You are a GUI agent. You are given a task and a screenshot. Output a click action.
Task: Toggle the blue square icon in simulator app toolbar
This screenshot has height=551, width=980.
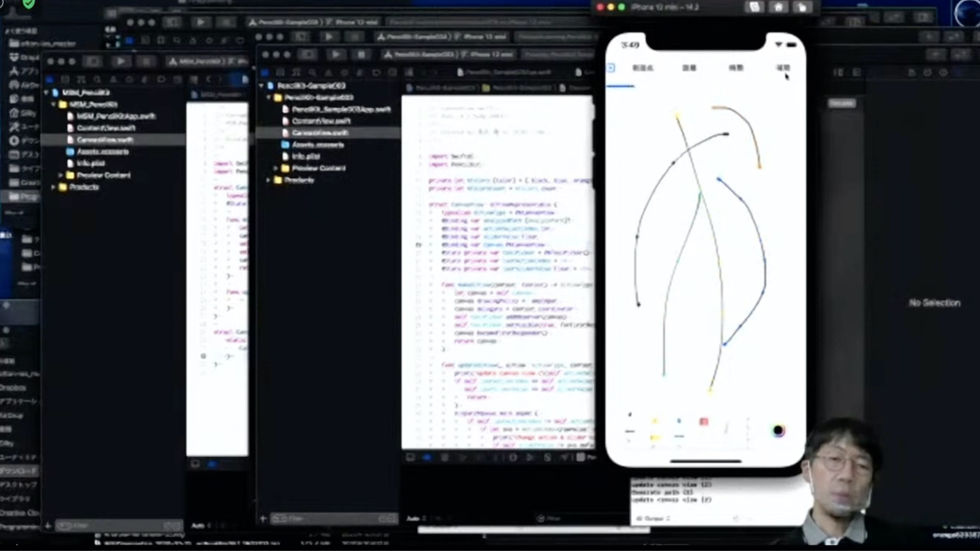point(611,68)
